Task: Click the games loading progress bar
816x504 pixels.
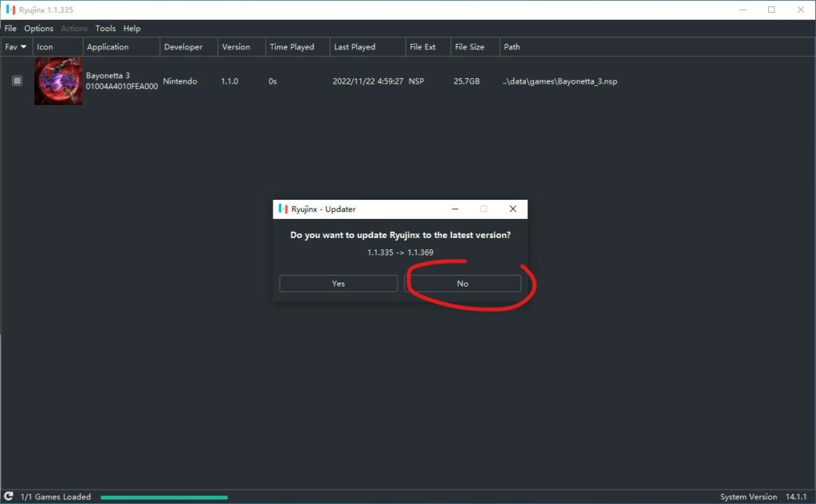Action: [x=164, y=498]
